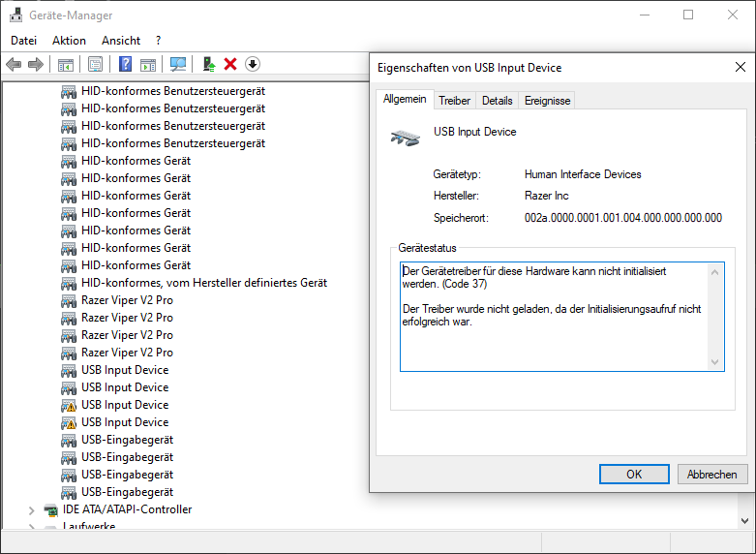Click the Human Interface Devices device type text
756x554 pixels.
(583, 174)
